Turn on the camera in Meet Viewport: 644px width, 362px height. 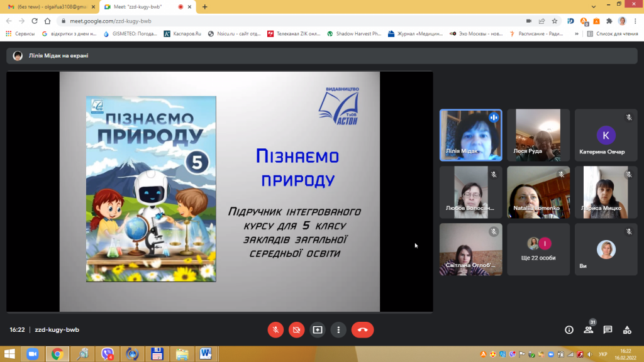point(296,329)
